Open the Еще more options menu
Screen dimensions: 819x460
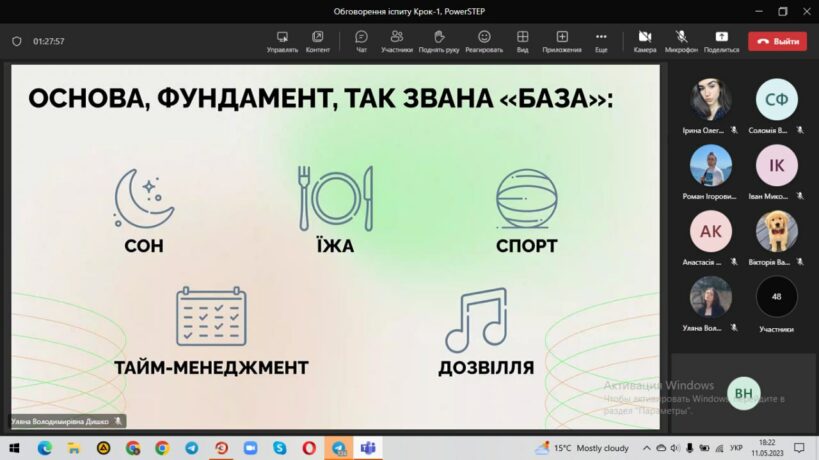coord(601,40)
